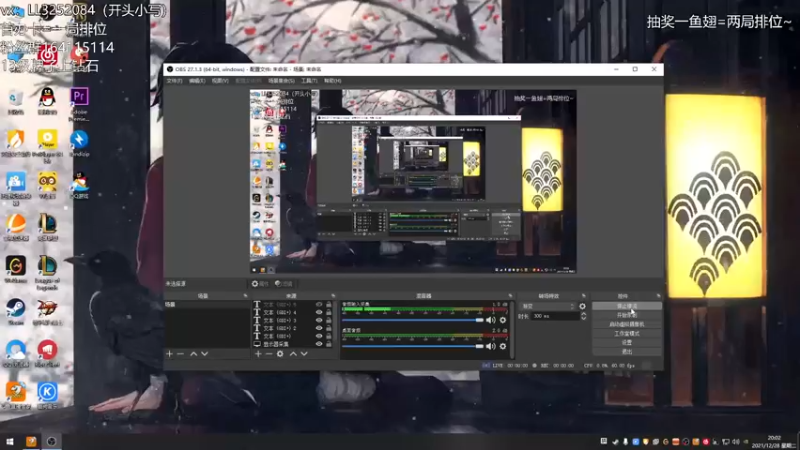Move source down in sources panel
The height and width of the screenshot is (450, 800).
click(304, 354)
